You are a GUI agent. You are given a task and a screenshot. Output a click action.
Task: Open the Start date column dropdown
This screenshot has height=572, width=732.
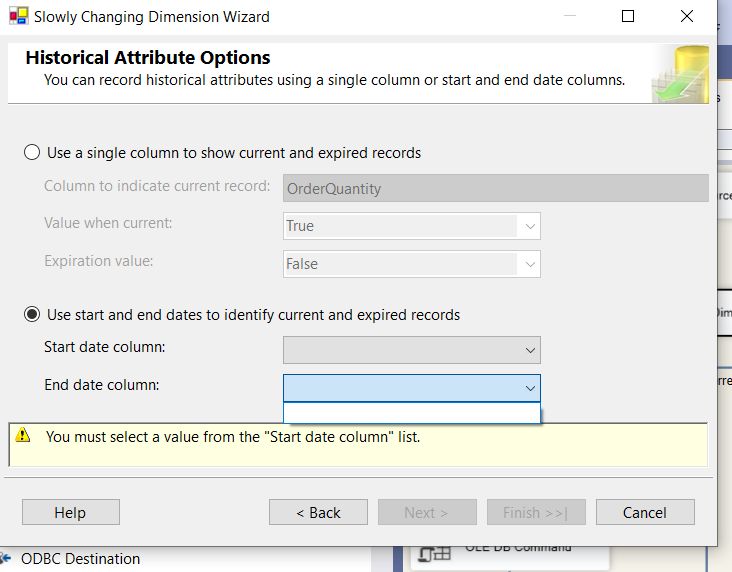click(530, 350)
